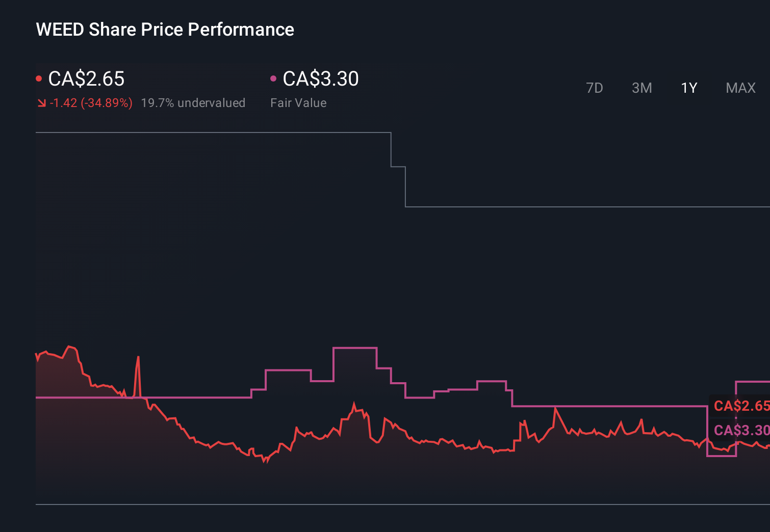
Task: Switch to the 7D time range
Action: [x=595, y=88]
